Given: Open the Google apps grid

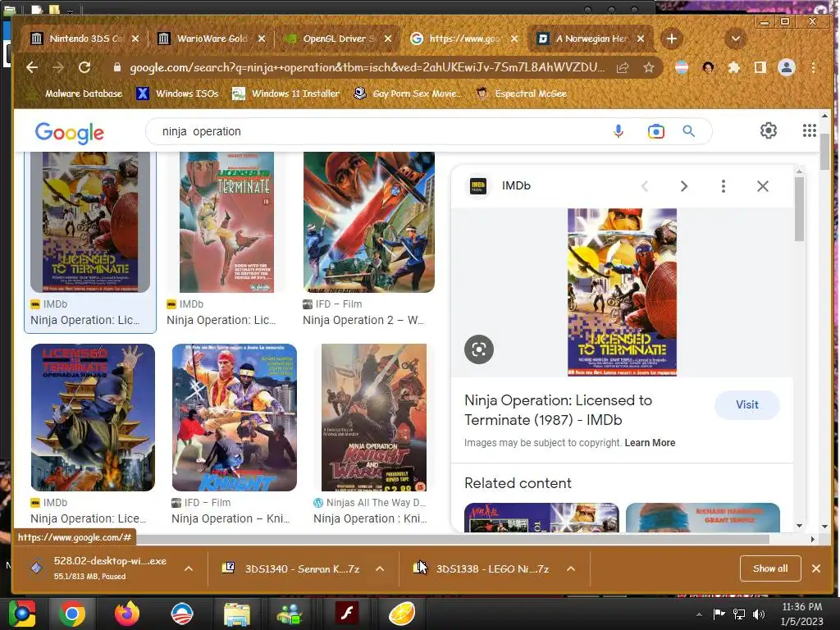Looking at the screenshot, I should [809, 130].
